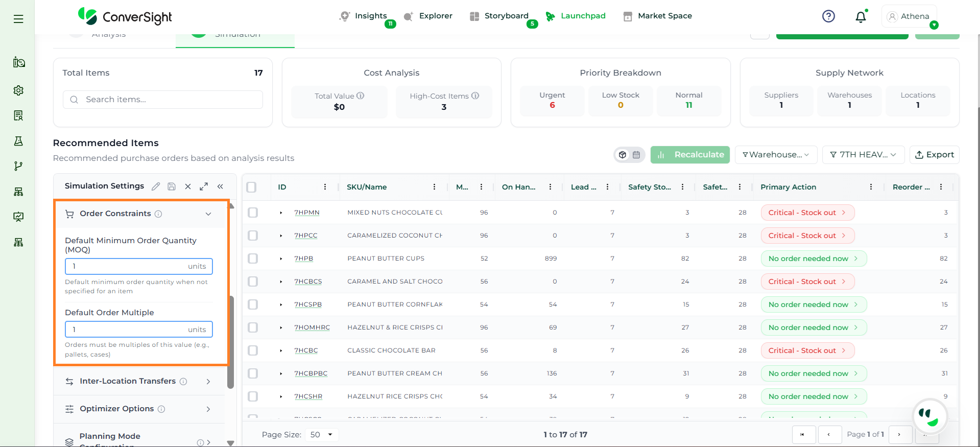Open the 7HCBCS item link

(308, 281)
